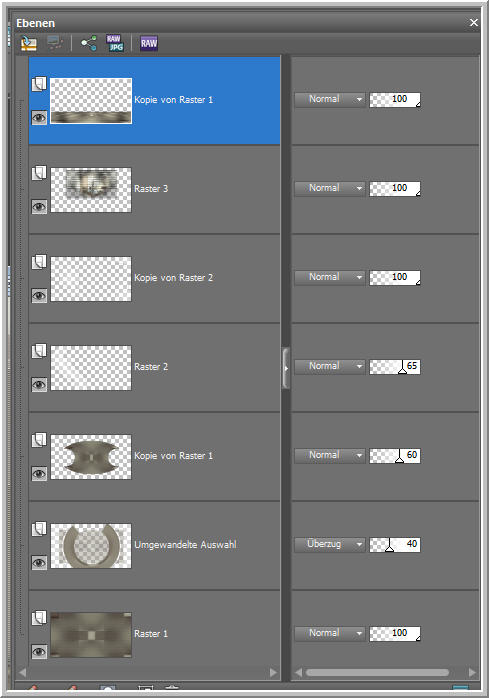Open blend mode dropdown for Raster 2
Viewport: 489px width, 698px height.
point(330,366)
